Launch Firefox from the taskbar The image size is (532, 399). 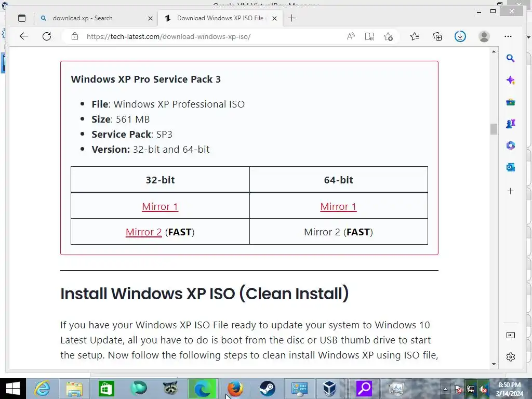pyautogui.click(x=235, y=389)
